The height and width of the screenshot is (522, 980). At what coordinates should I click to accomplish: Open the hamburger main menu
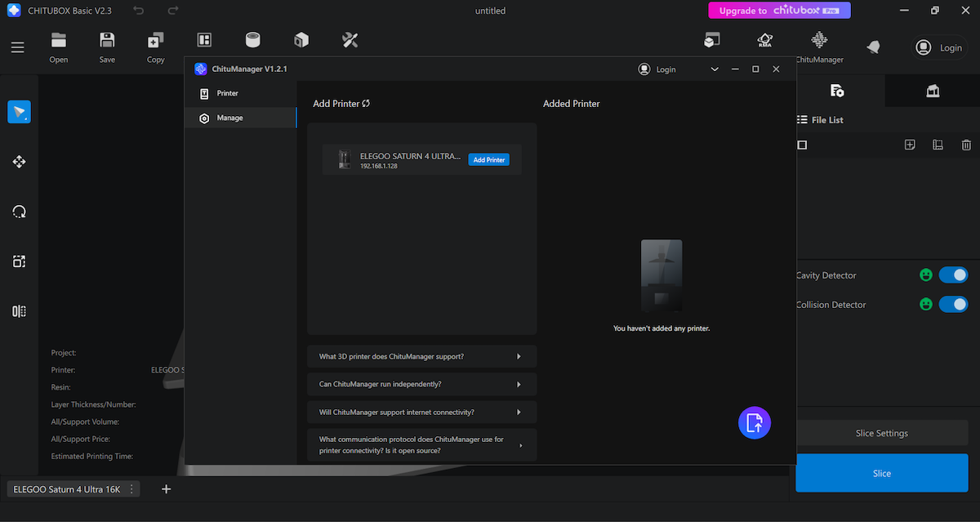click(x=18, y=47)
